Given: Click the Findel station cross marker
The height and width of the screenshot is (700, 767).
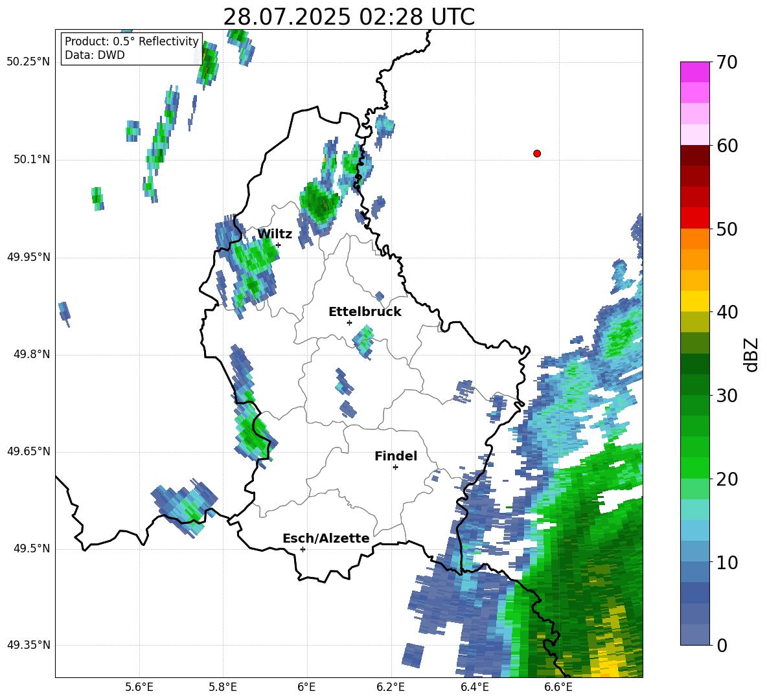Looking at the screenshot, I should [x=395, y=468].
